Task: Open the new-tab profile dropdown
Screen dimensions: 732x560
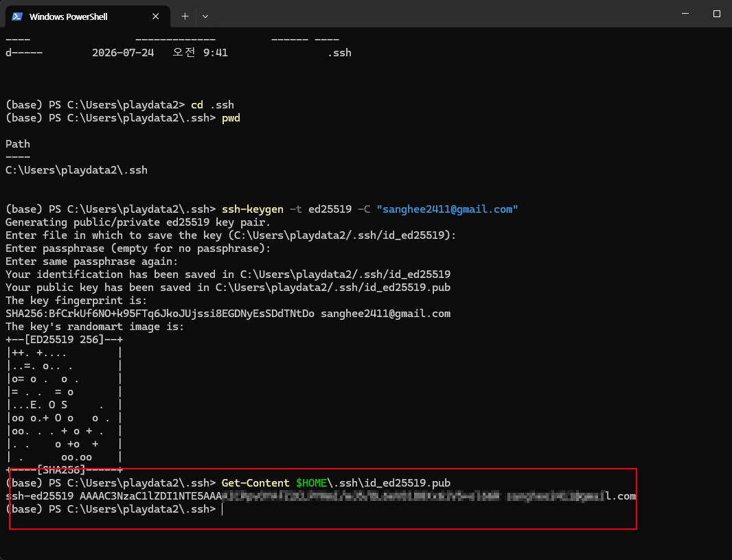Action: tap(205, 16)
